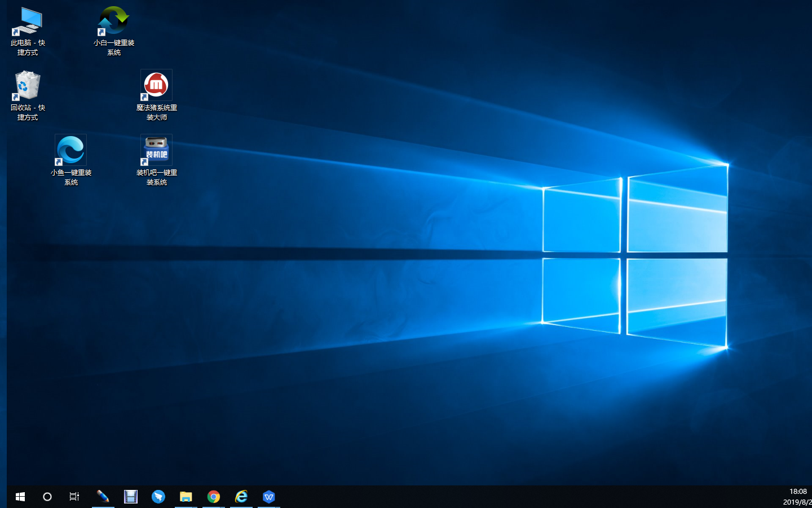Click the pencil app in taskbar
The width and height of the screenshot is (812, 508).
pos(103,497)
